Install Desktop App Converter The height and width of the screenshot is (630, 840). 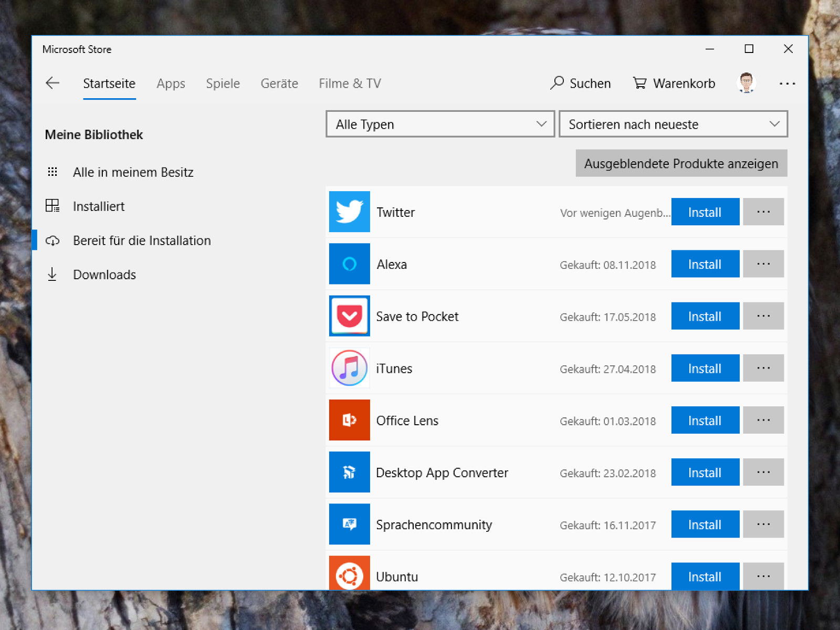(705, 472)
